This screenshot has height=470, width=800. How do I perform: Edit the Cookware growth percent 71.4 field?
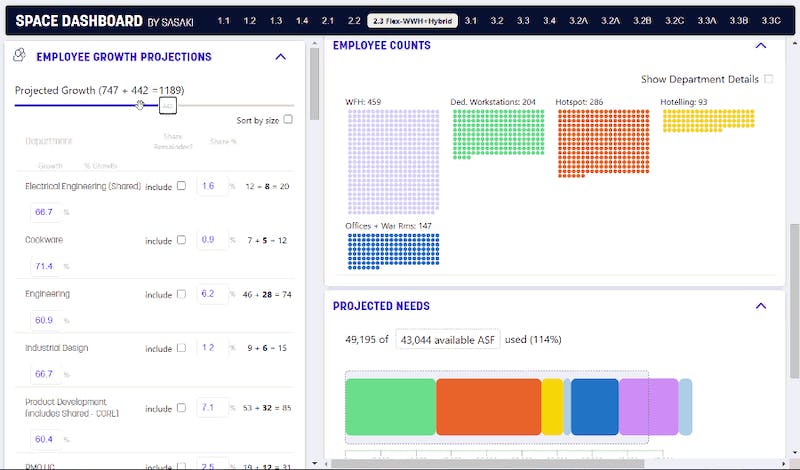[44, 267]
